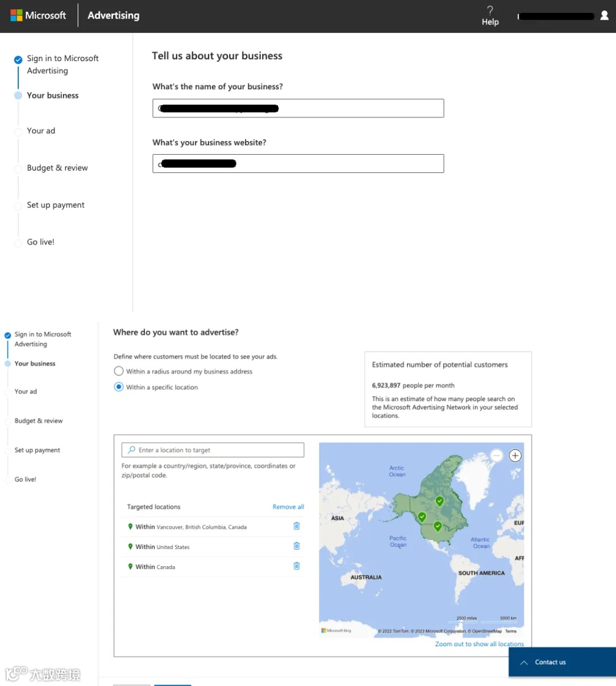Image resolution: width=616 pixels, height=686 pixels.
Task: Click Budget & review in lower sidebar
Action: pos(38,421)
